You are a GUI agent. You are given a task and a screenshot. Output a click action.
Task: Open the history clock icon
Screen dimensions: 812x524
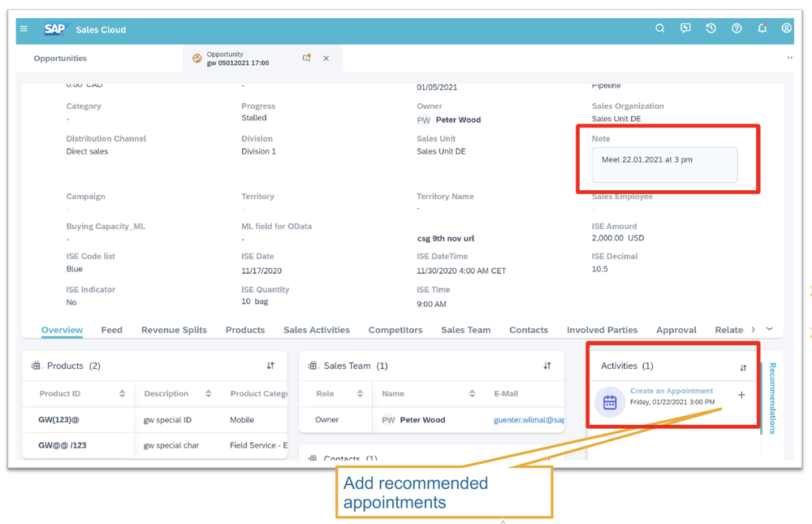click(711, 28)
